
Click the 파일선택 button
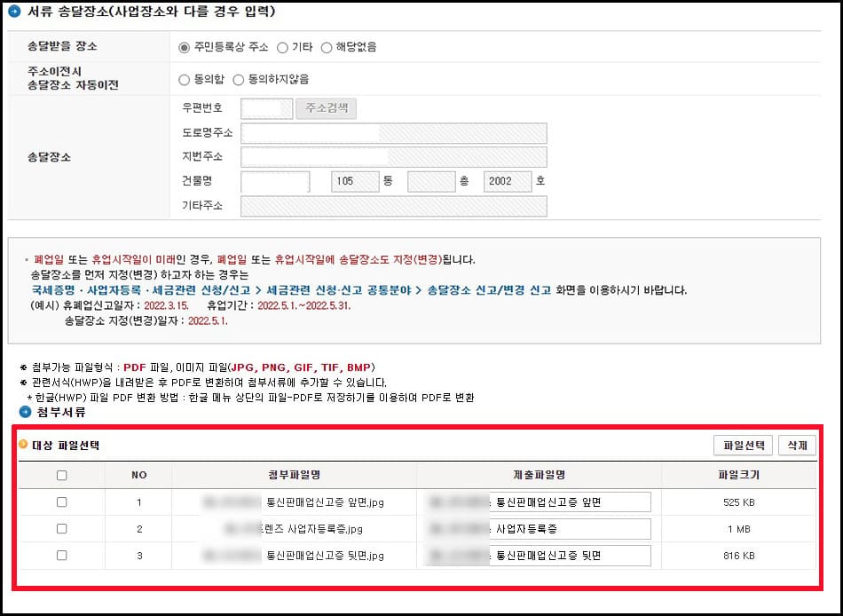coord(743,446)
